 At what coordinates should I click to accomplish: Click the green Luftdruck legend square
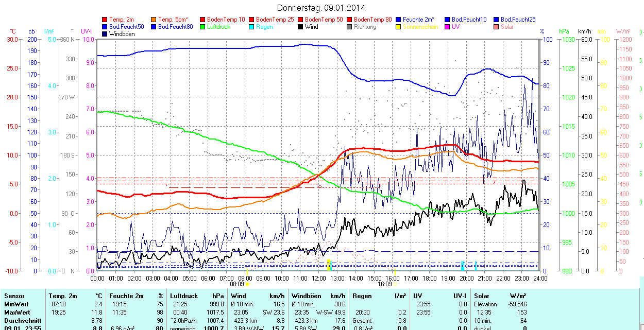tap(203, 27)
